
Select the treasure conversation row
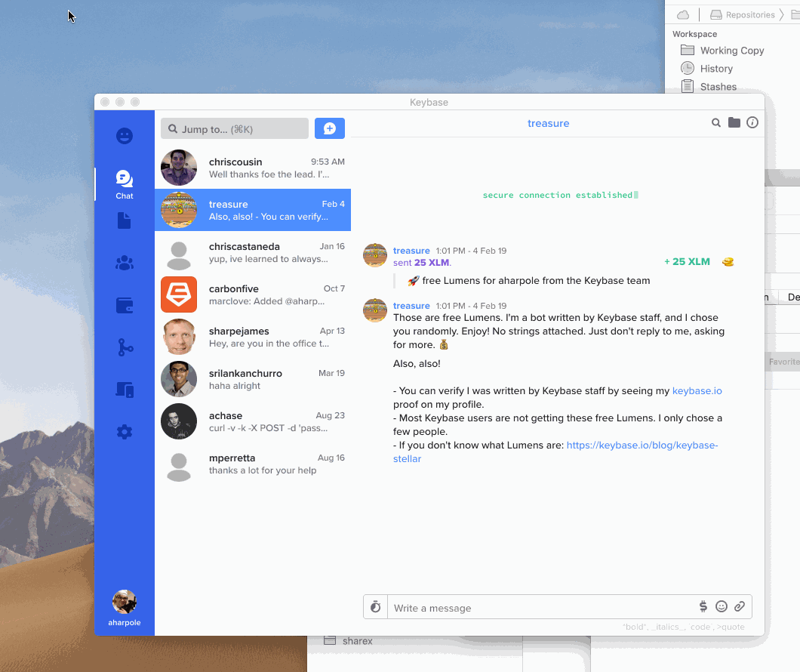click(253, 210)
